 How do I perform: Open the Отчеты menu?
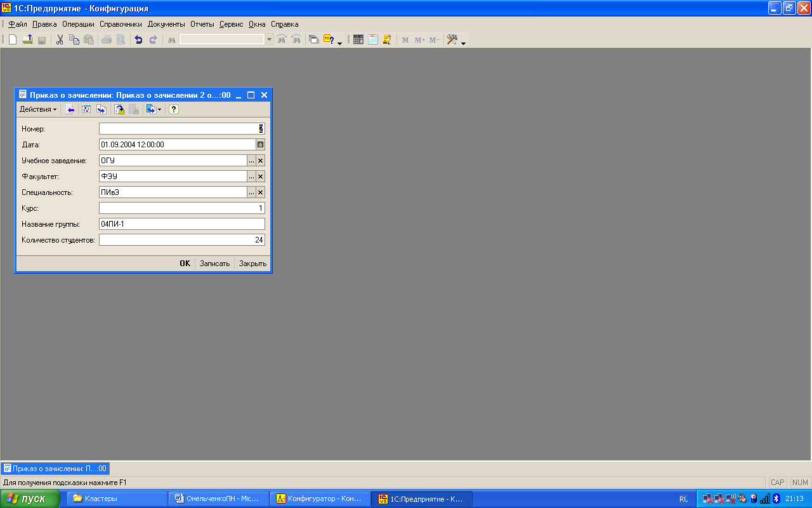202,24
